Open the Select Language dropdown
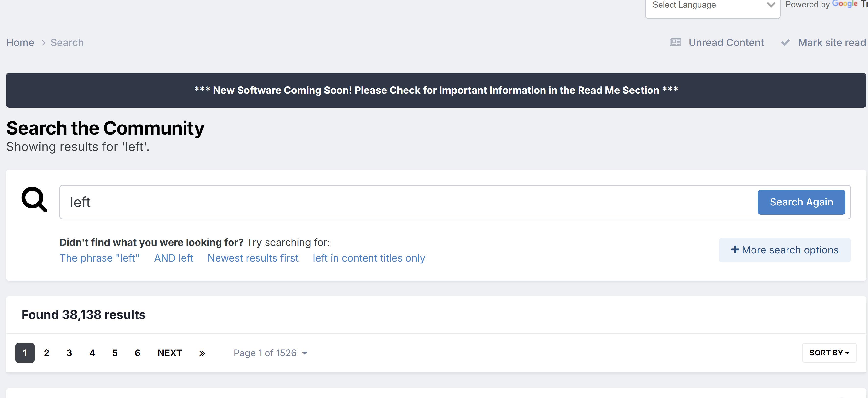 click(712, 5)
